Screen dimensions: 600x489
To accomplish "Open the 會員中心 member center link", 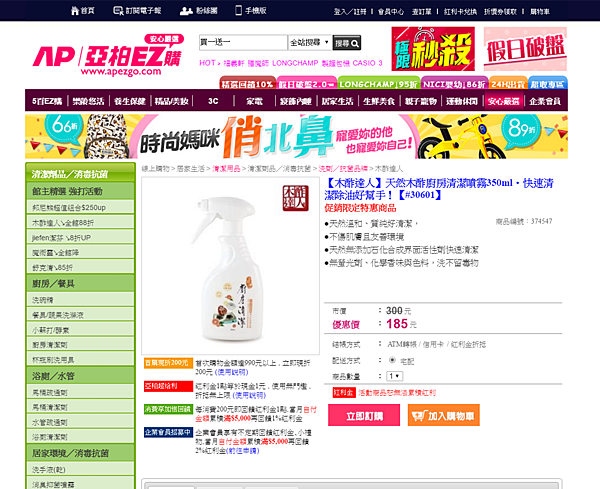I will click(391, 12).
